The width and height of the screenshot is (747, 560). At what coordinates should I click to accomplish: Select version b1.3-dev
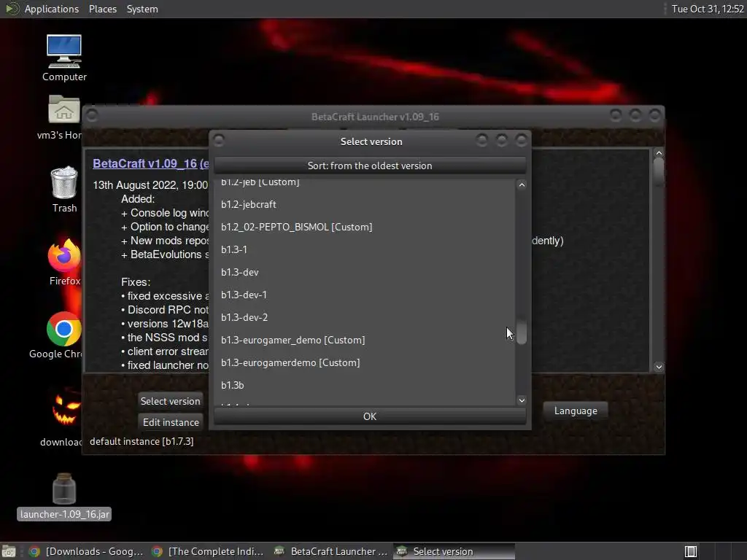click(x=365, y=272)
